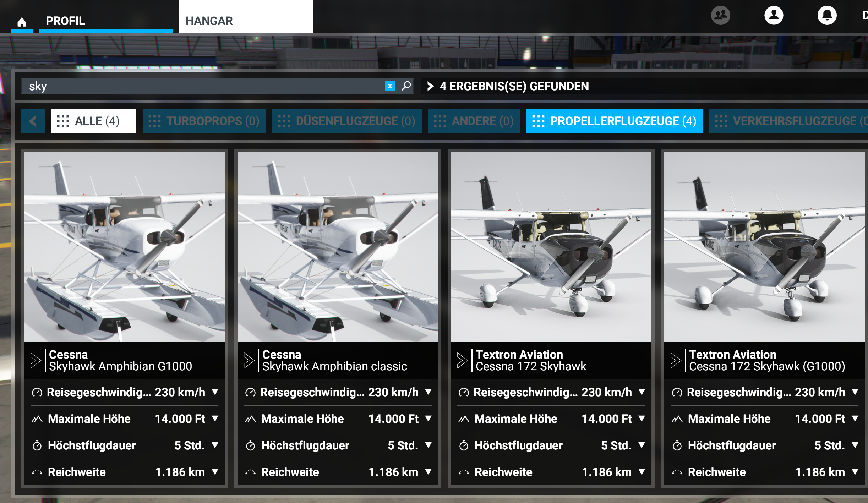This screenshot has height=503, width=868.
Task: Open the user profile icon
Action: click(774, 15)
